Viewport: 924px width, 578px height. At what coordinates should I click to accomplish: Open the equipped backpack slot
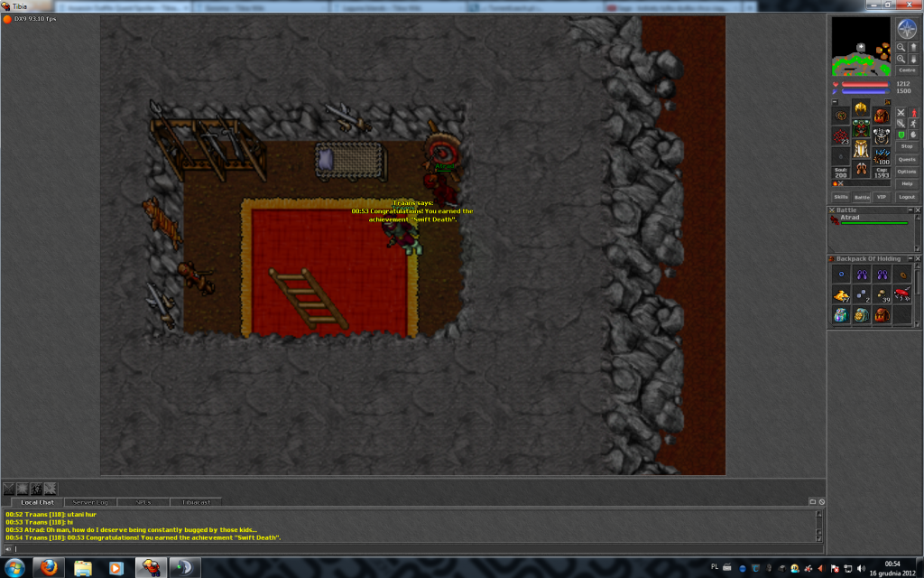(881, 116)
